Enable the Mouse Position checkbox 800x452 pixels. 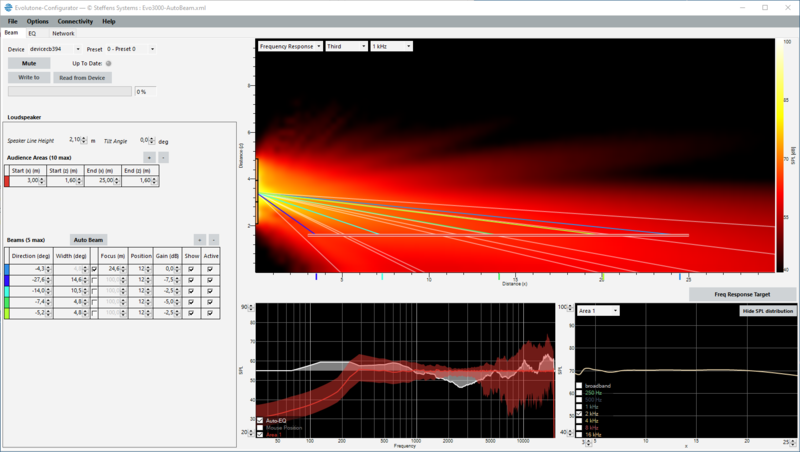coord(260,428)
